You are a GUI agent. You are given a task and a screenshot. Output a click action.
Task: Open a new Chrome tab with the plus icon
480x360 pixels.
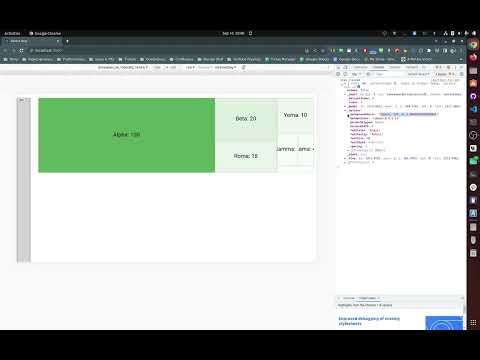point(67,41)
